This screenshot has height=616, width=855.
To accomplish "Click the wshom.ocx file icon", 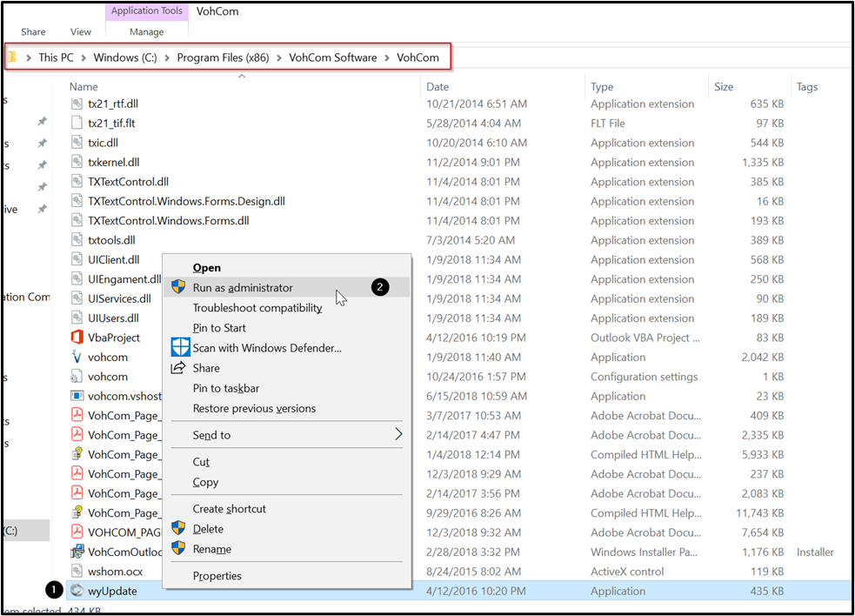I will 77,572.
